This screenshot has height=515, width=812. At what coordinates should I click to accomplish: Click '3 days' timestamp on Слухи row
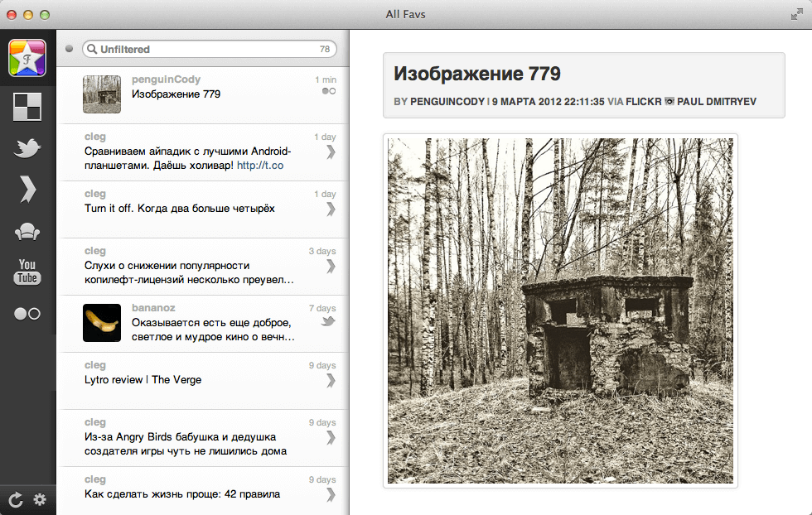tap(322, 251)
